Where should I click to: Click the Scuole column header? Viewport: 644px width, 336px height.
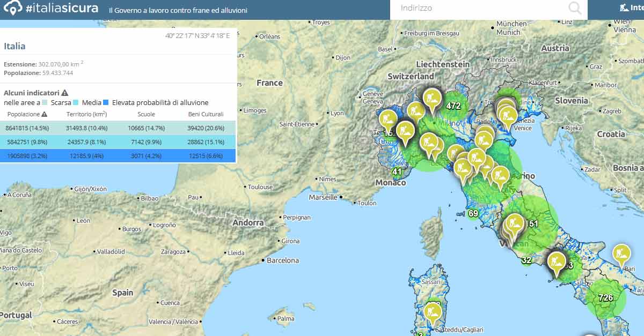click(x=146, y=114)
